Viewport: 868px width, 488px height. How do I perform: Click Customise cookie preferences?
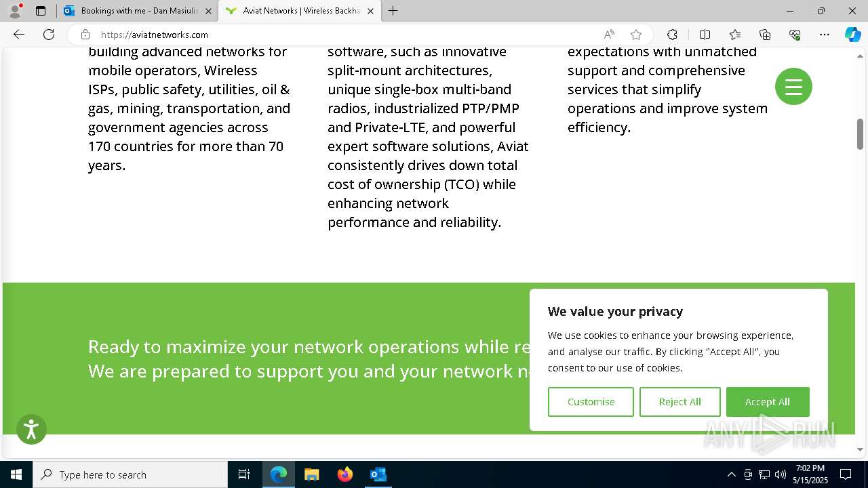coord(591,402)
